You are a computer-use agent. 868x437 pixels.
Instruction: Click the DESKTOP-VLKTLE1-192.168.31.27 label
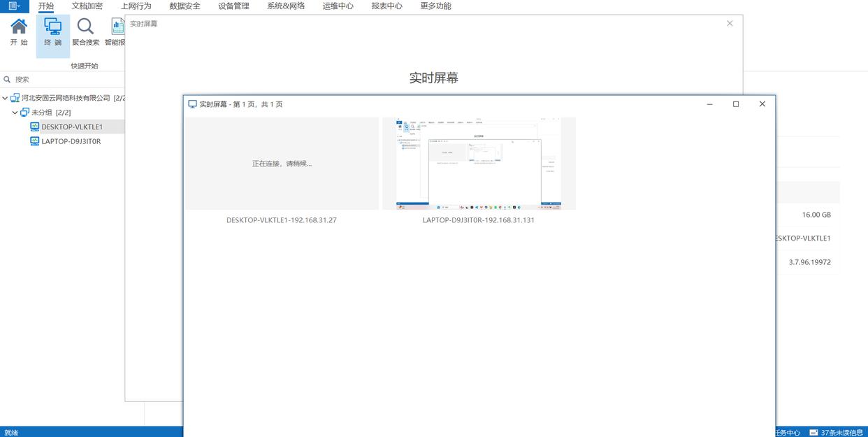[x=282, y=220]
